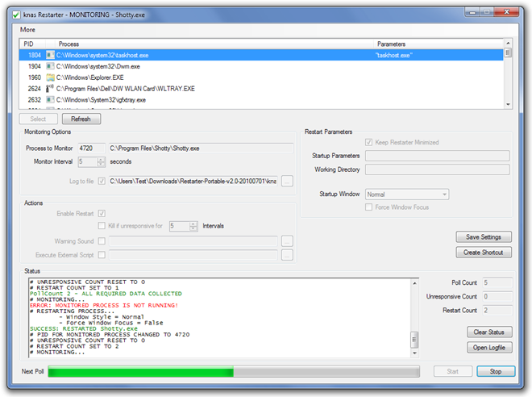Toggle the Execute External Script checkbox
This screenshot has width=532, height=397.
click(x=102, y=255)
